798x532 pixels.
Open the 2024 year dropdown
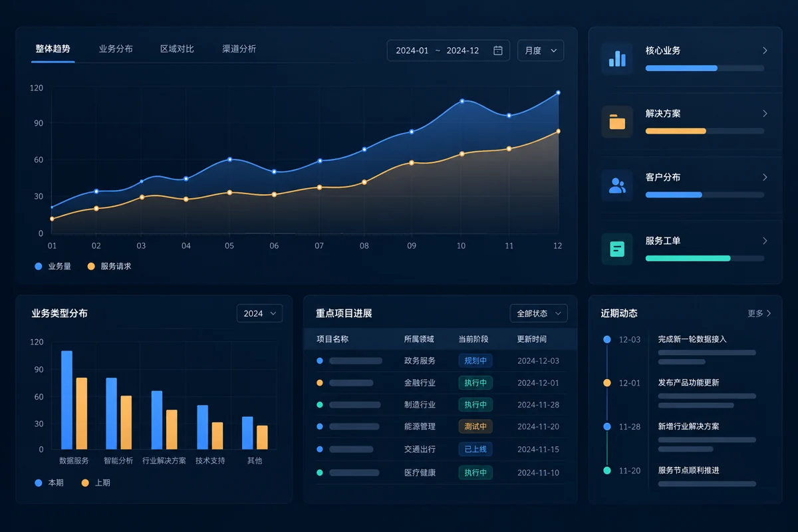259,313
